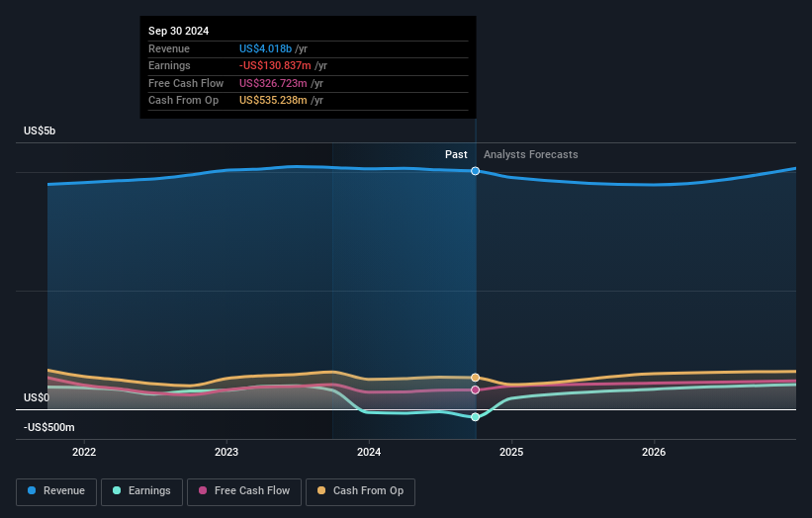Click the US$0 y-axis label
Image resolution: width=812 pixels, height=518 pixels.
[x=37, y=397]
